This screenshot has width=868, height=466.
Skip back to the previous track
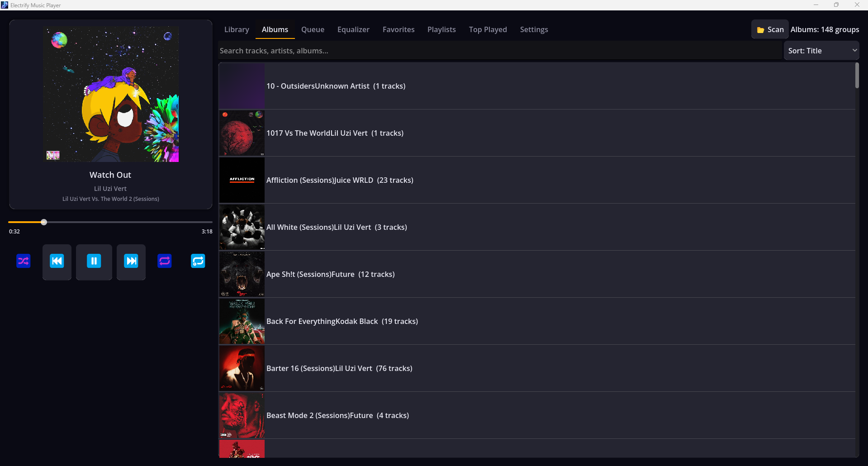[57, 262]
